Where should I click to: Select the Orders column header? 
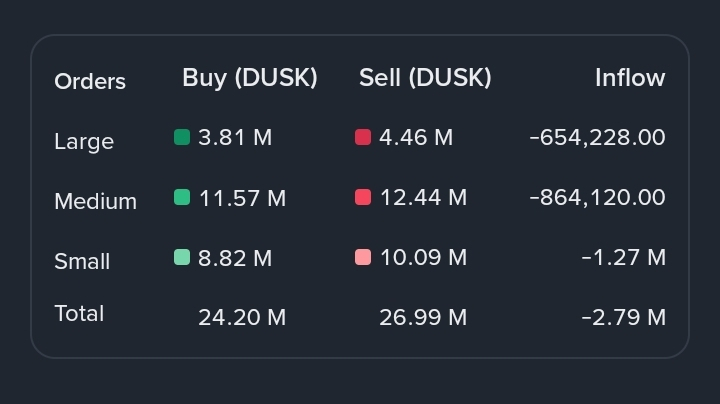90,81
